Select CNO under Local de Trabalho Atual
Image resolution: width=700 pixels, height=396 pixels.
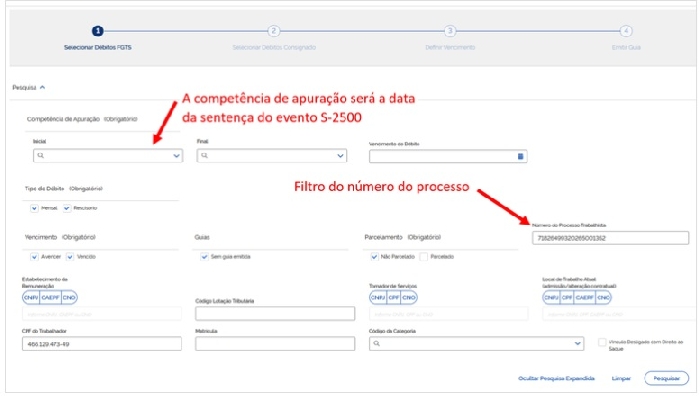pyautogui.click(x=603, y=297)
